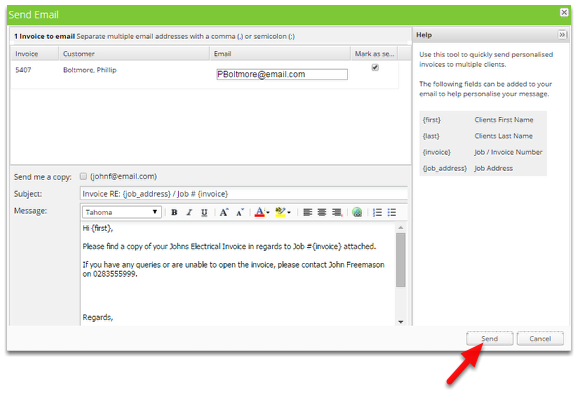Sort by the Invoice column header
The width and height of the screenshot is (579, 393).
click(x=35, y=54)
